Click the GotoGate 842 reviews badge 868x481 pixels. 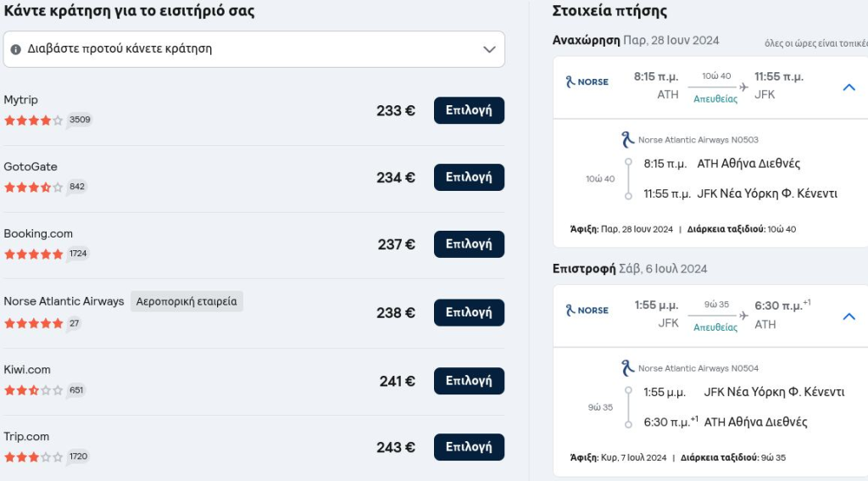coord(77,187)
